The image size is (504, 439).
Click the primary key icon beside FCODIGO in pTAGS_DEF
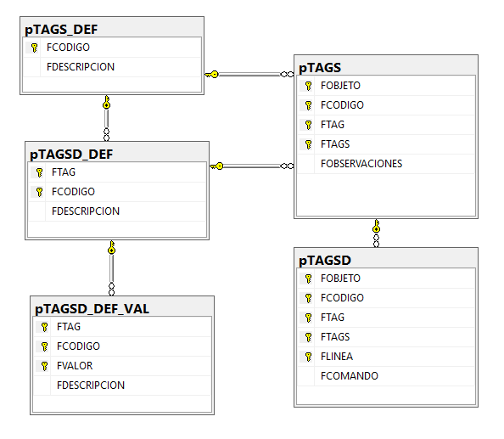point(34,48)
